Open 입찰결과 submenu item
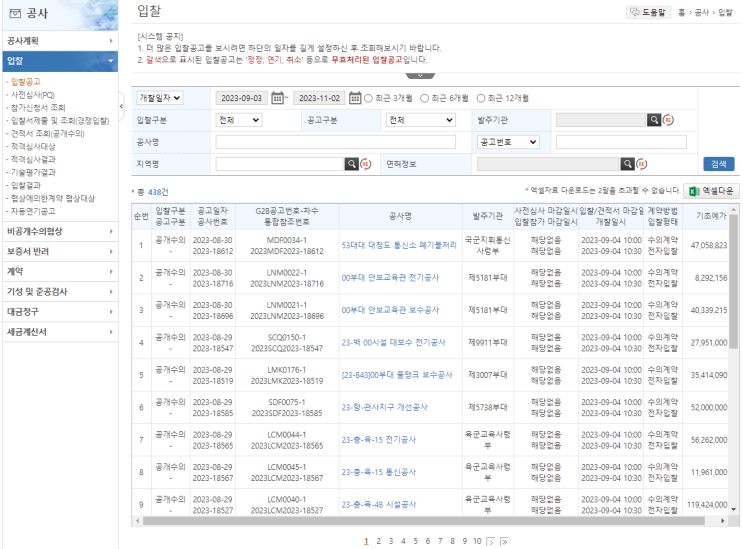 [x=26, y=185]
